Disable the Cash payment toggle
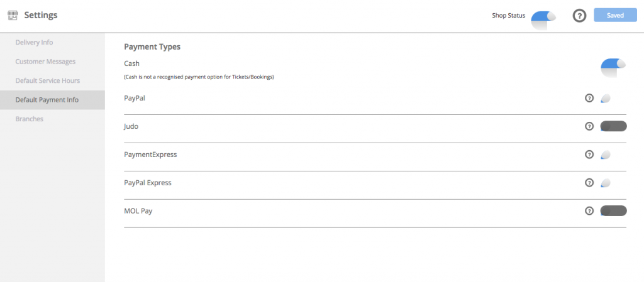Image resolution: width=644 pixels, height=282 pixels. tap(613, 64)
